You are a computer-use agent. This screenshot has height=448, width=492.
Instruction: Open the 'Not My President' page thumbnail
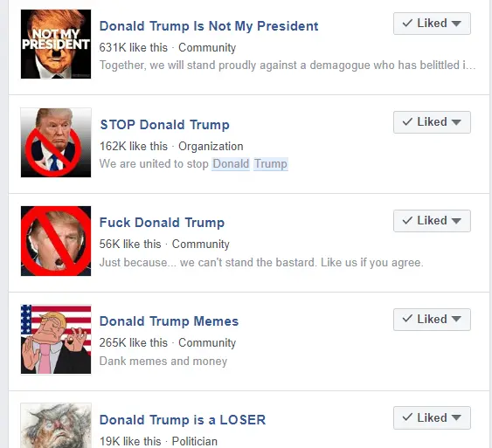pyautogui.click(x=56, y=44)
